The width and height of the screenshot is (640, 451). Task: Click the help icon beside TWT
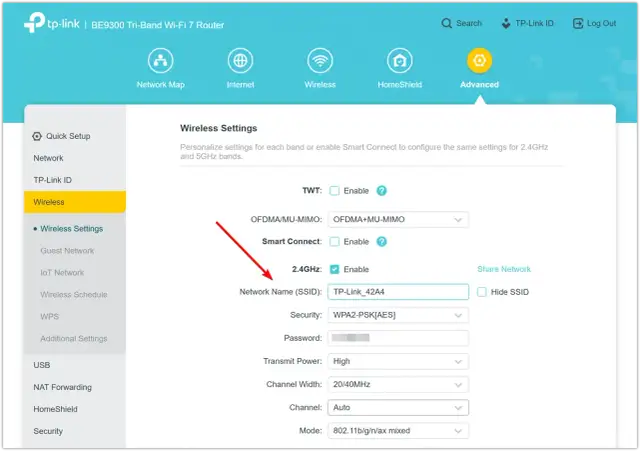click(x=382, y=190)
